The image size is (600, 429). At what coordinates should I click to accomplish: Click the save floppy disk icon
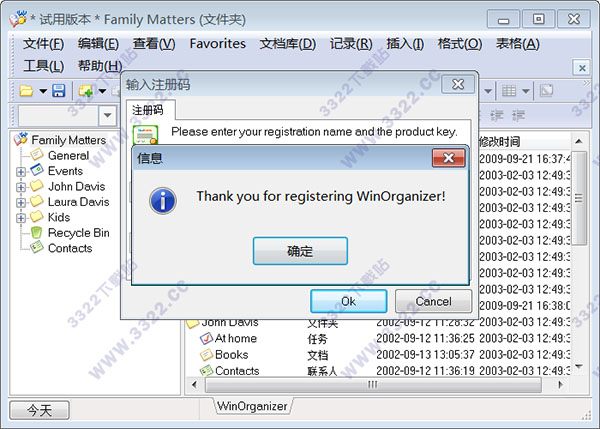coord(59,91)
